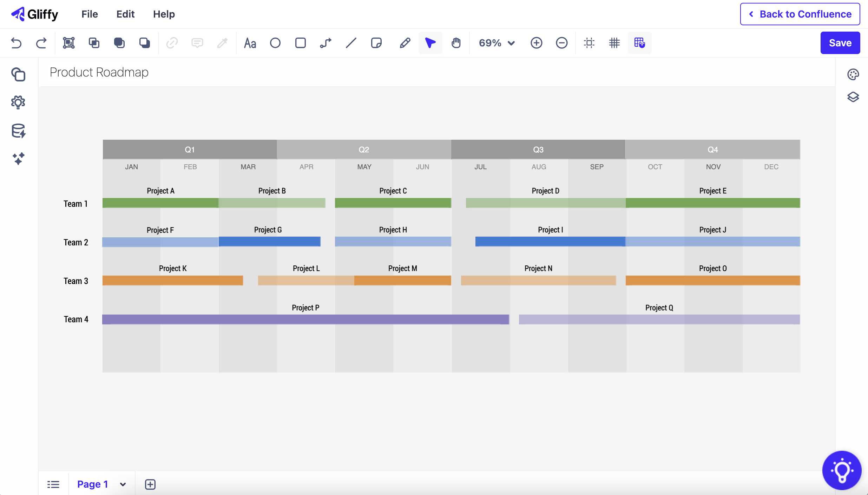Screen dimensions: 868x495
Task: Open the Theme palette icon
Action: point(853,74)
